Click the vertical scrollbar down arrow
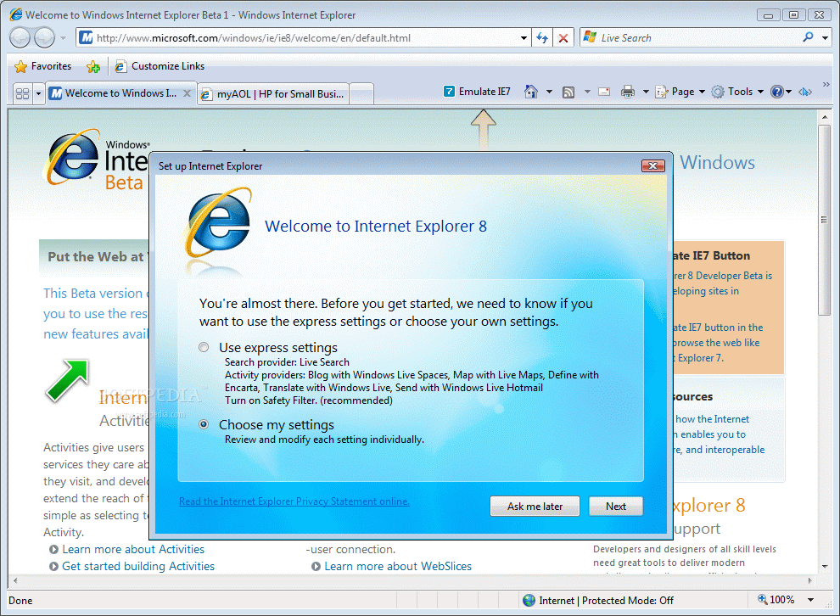The image size is (840, 616). pyautogui.click(x=825, y=566)
